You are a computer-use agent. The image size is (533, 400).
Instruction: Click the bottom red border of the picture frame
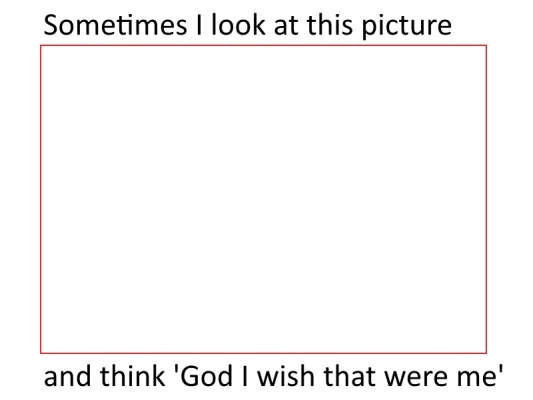coord(263,353)
